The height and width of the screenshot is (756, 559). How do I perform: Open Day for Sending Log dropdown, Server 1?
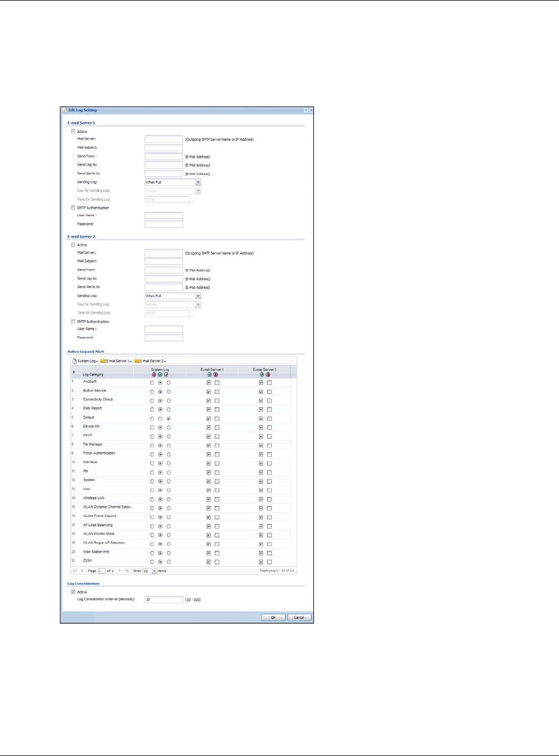198,191
